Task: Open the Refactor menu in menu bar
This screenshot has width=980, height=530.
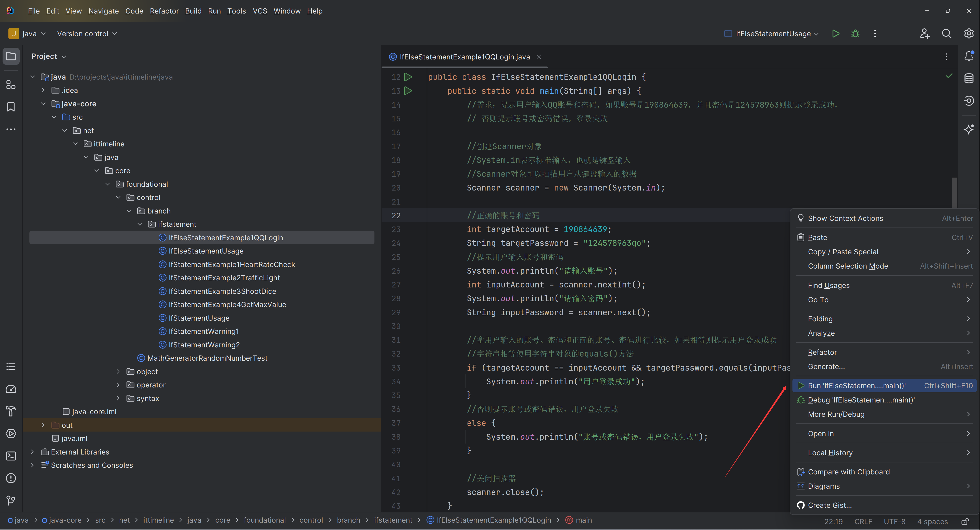Action: (164, 11)
